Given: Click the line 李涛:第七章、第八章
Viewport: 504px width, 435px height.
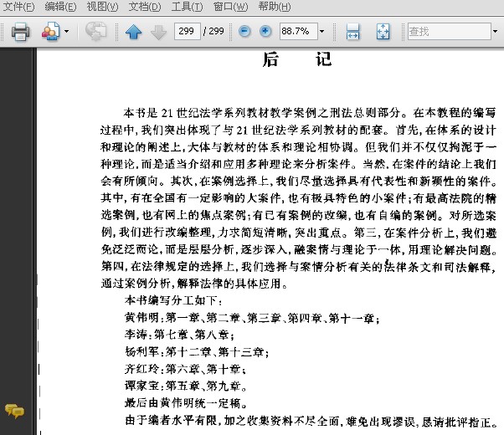Looking at the screenshot, I should coord(179,335).
